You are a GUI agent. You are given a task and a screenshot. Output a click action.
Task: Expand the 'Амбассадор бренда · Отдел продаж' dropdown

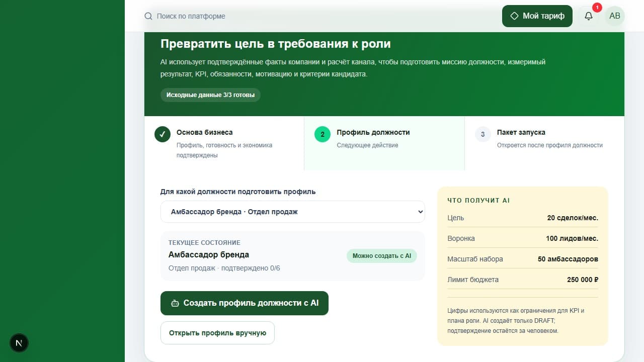pos(293,212)
